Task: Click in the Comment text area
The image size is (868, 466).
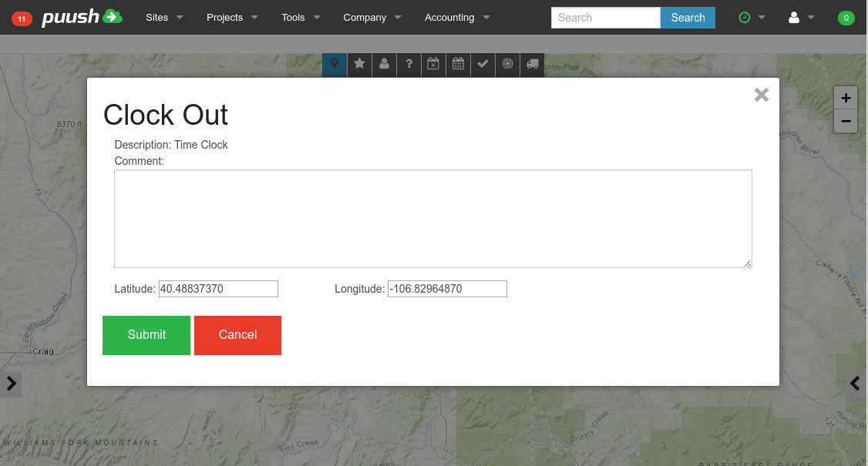Action: pyautogui.click(x=432, y=219)
